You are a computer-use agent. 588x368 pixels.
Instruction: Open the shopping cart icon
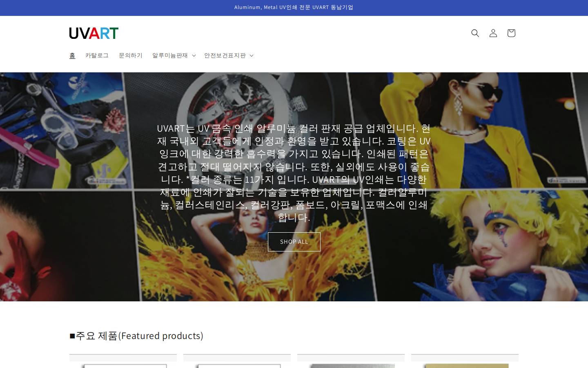coord(511,33)
